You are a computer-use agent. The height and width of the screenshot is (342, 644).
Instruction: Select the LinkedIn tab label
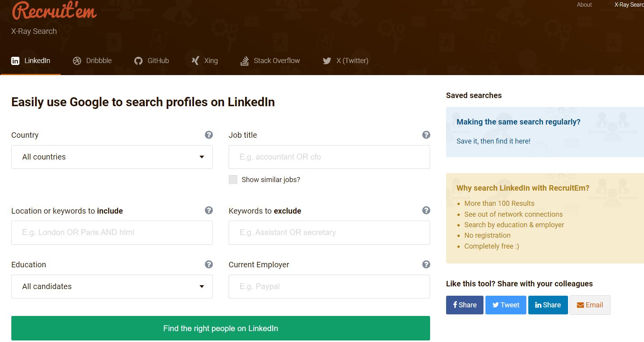click(x=37, y=61)
